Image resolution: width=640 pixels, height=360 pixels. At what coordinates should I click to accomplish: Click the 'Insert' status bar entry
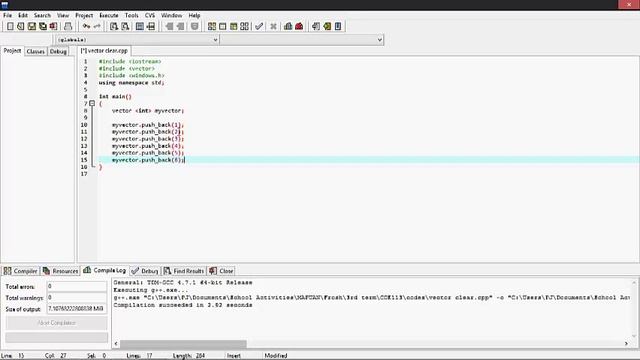[234, 356]
